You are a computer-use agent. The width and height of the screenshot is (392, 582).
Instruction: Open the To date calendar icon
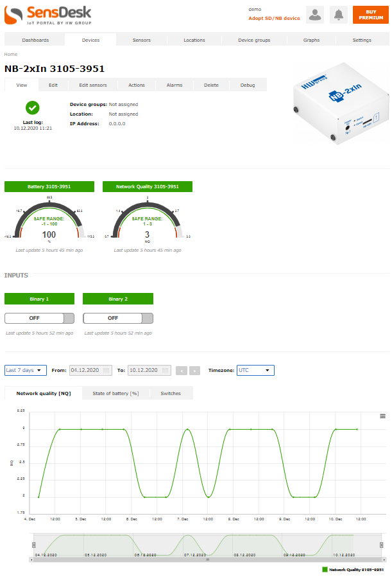tap(166, 370)
